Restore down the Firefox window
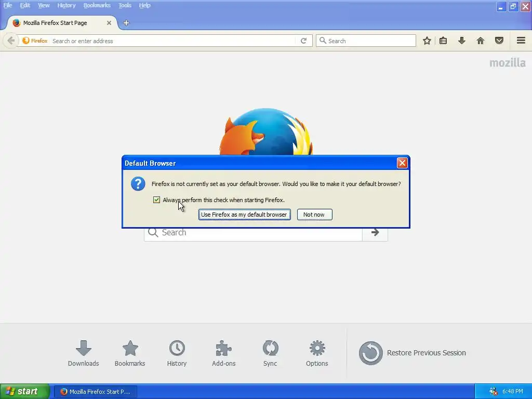The height and width of the screenshot is (399, 532). pos(513,6)
